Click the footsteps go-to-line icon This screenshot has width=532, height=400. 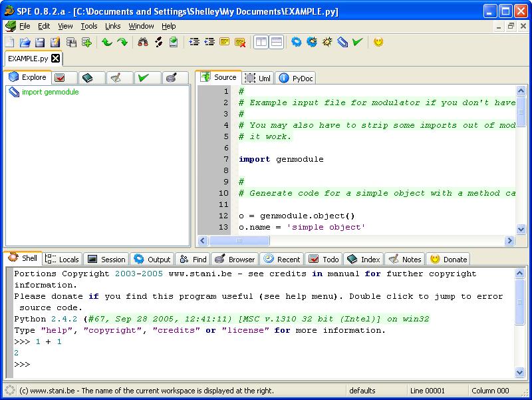click(x=158, y=42)
